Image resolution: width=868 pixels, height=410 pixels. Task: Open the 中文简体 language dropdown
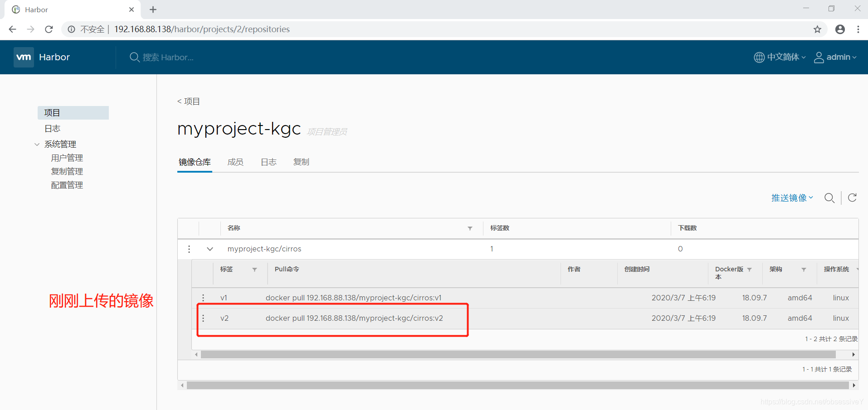[786, 57]
